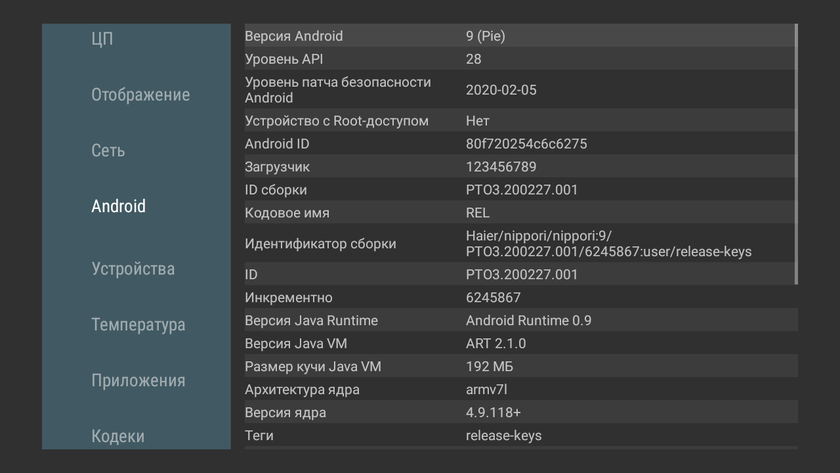Select the Haier/nippori build fingerprint value
Image resolution: width=840 pixels, height=473 pixels.
pyautogui.click(x=608, y=244)
